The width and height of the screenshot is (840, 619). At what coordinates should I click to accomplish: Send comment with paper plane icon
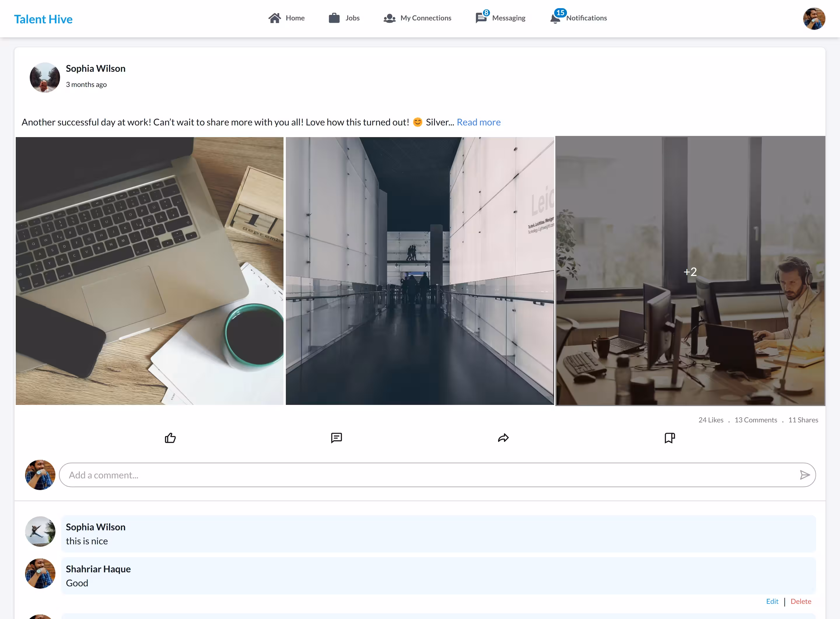tap(804, 475)
